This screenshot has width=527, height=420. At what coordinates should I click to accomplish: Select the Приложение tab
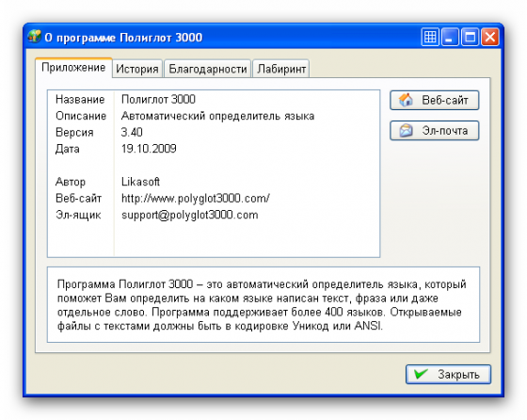click(x=73, y=68)
